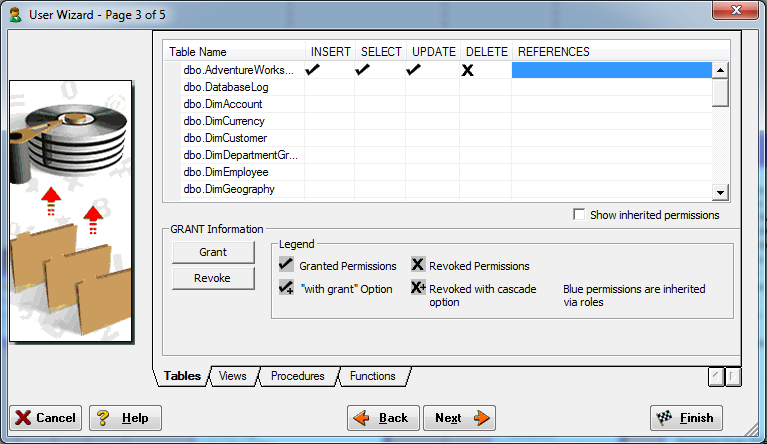767x444 pixels.
Task: Switch to the Procedures tab
Action: 298,376
